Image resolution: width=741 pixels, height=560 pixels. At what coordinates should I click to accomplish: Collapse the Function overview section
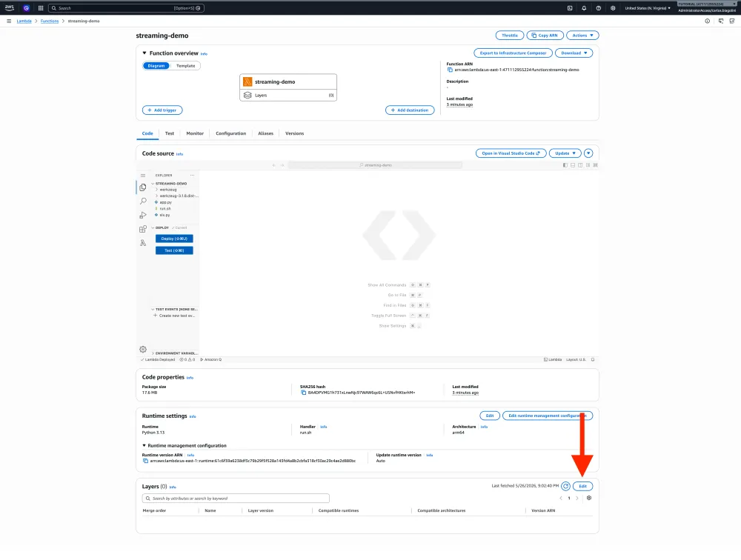click(x=144, y=53)
